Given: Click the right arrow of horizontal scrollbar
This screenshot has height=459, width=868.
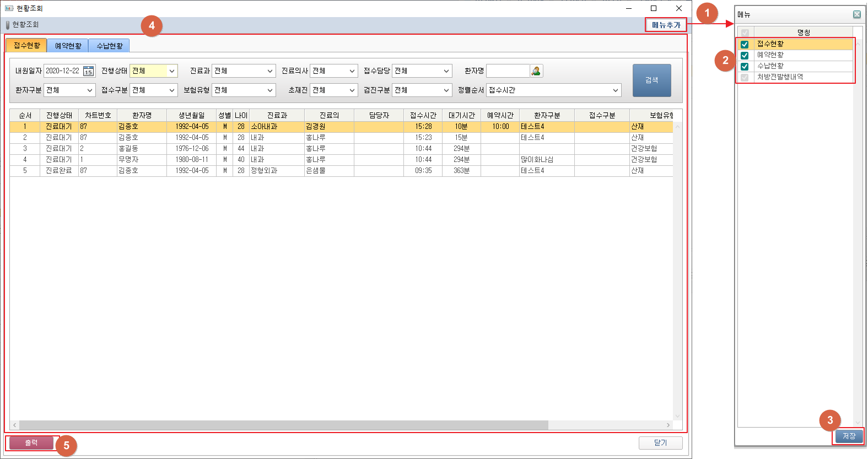Looking at the screenshot, I should [x=668, y=425].
